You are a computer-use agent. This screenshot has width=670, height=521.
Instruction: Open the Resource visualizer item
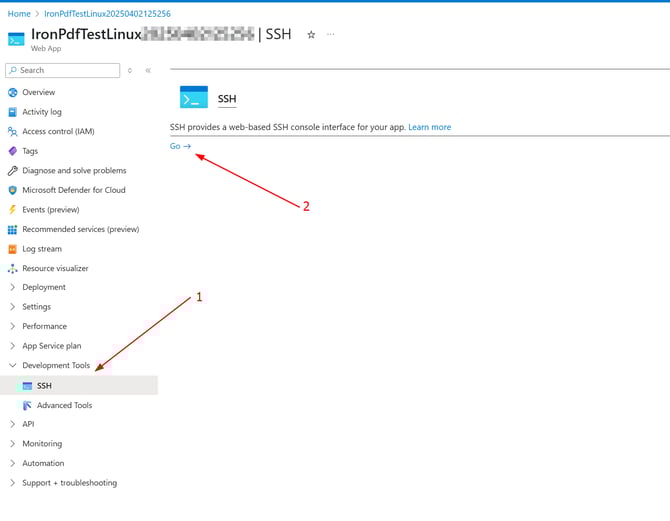[x=55, y=268]
